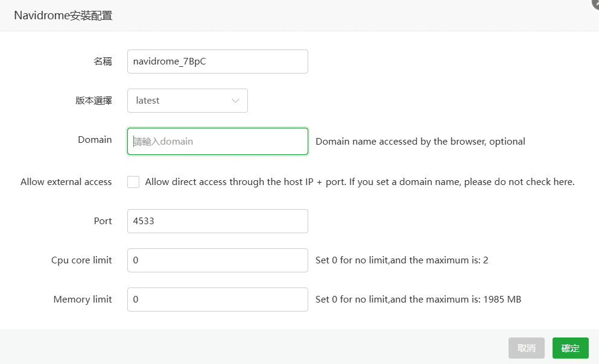Click the 'Domain name accessed by the browser, optional' hint

tap(420, 142)
